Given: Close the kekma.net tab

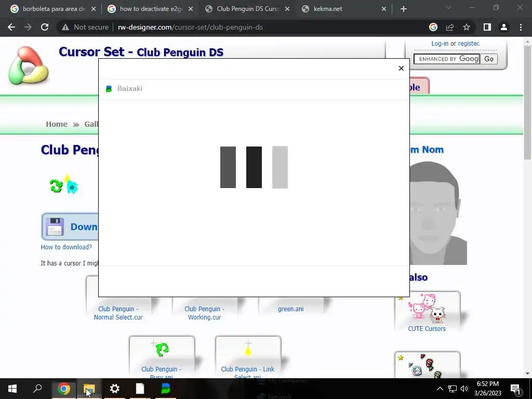Looking at the screenshot, I should click(x=384, y=9).
